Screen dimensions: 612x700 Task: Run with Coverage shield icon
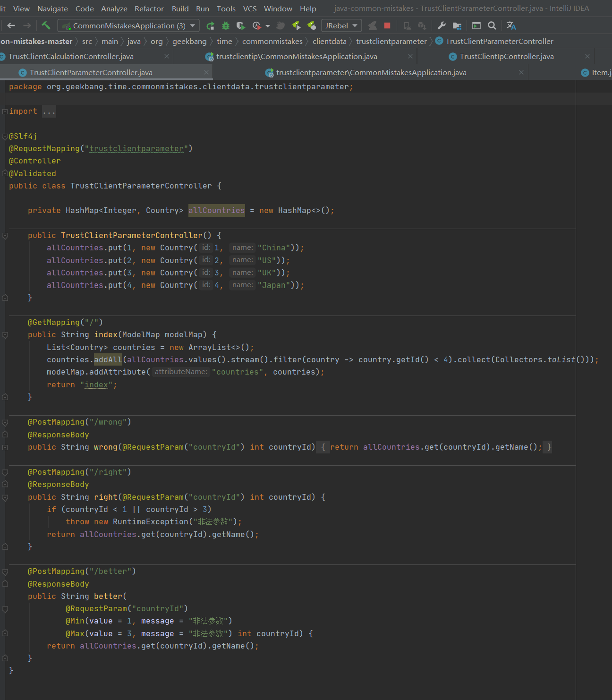coord(241,26)
